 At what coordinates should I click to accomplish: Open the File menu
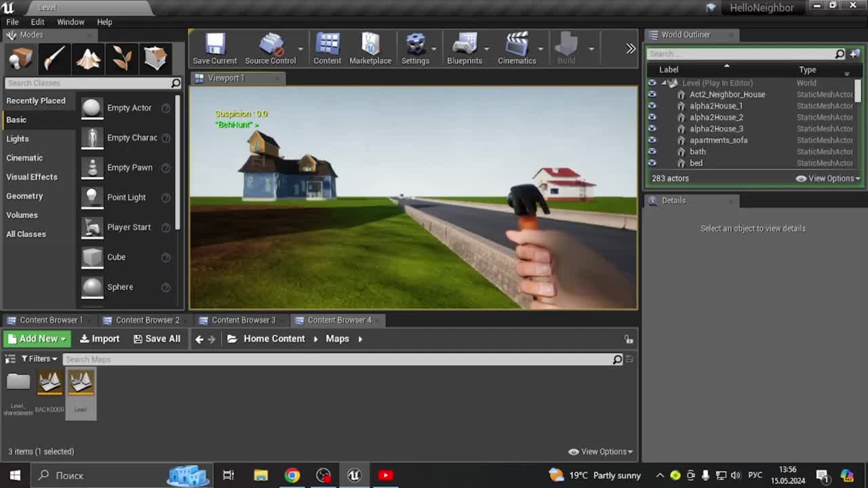click(x=12, y=22)
